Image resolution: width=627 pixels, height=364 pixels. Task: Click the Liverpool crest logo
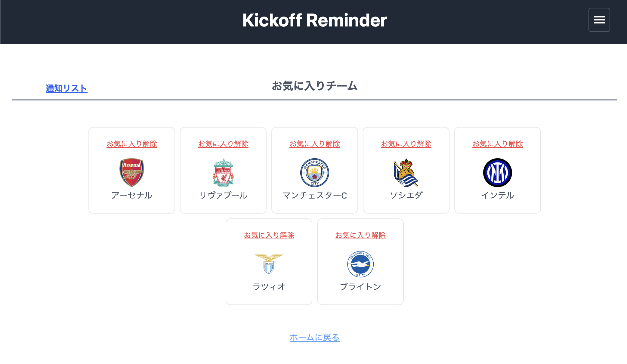[x=223, y=172]
